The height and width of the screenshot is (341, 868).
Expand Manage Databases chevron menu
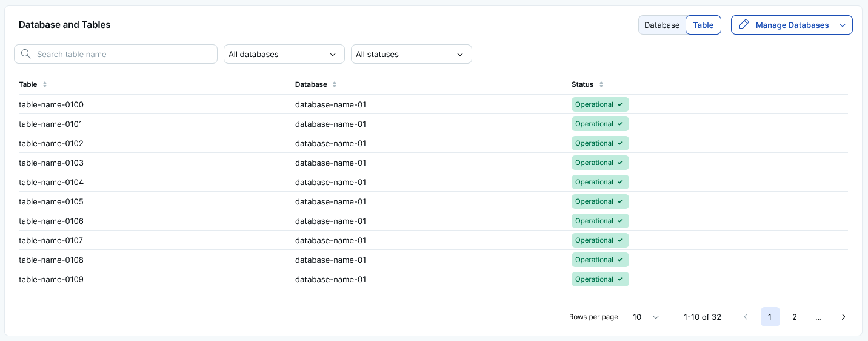click(842, 25)
